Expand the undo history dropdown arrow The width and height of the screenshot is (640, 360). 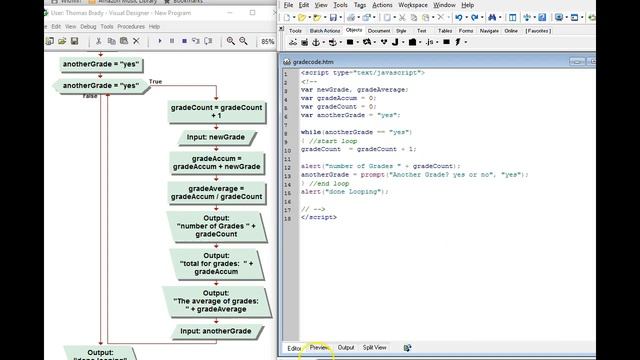[467, 18]
